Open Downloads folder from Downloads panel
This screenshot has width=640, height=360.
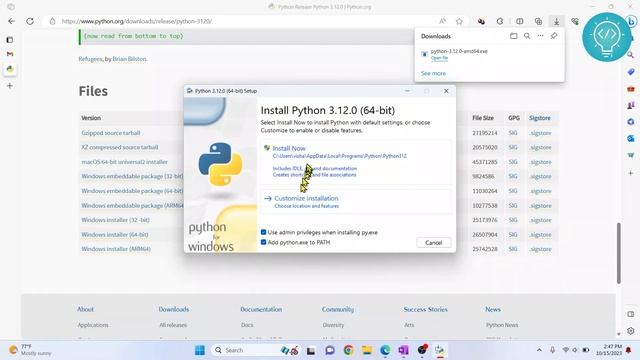513,36
